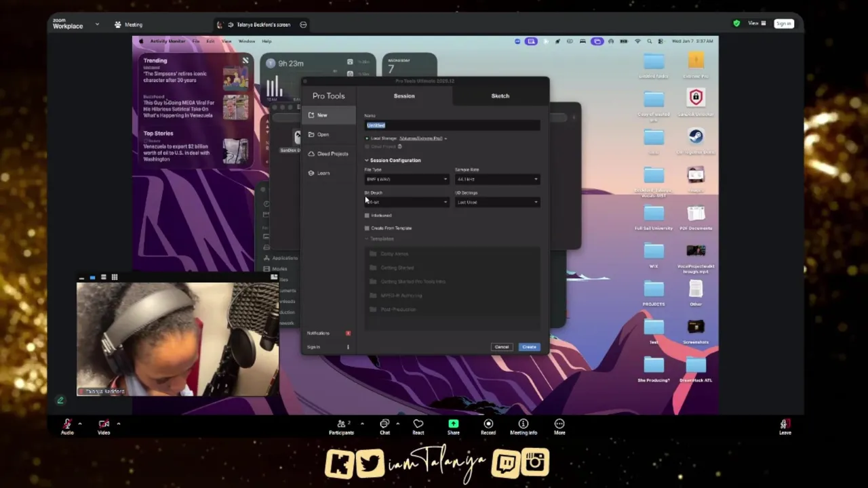Open the Zoom video options caret
Screen dimensions: 868x488
click(x=118, y=424)
